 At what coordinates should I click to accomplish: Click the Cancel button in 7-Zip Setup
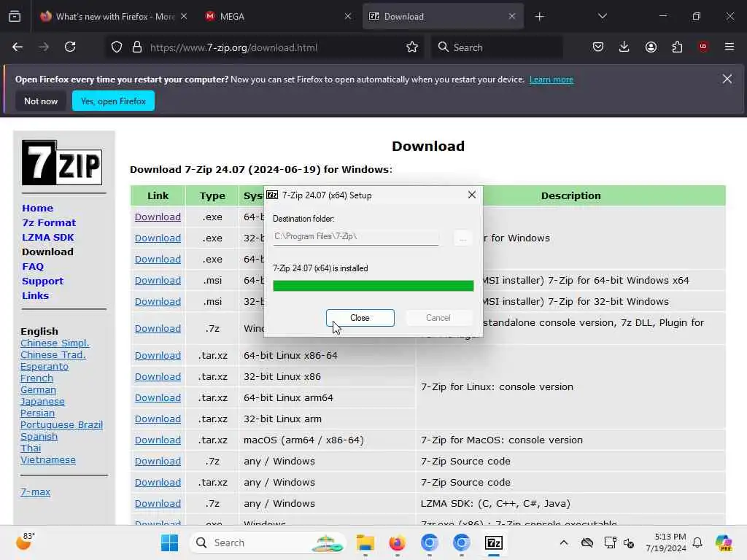tap(438, 318)
